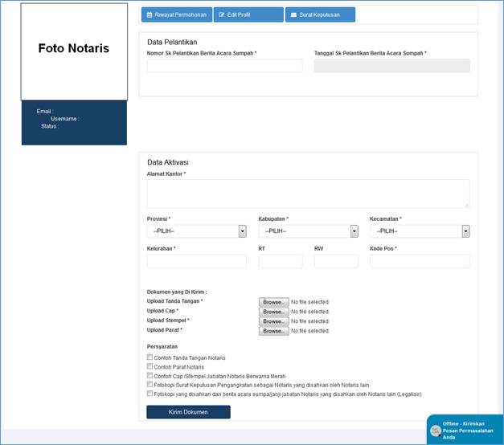Check Fotokopi Surat Keputusan Pengangkatan checkbox
Screen dimensions: 504x445
150,385
